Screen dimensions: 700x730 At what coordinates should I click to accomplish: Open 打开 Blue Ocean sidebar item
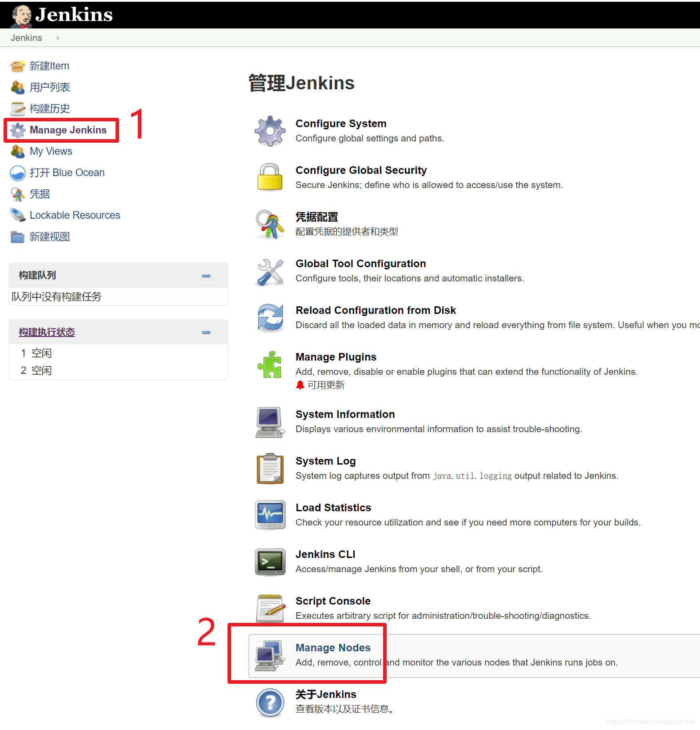click(67, 172)
